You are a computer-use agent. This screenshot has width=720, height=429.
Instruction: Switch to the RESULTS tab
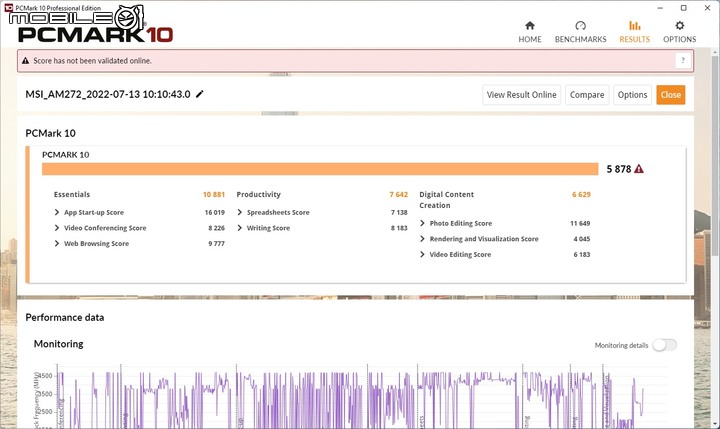click(x=635, y=32)
